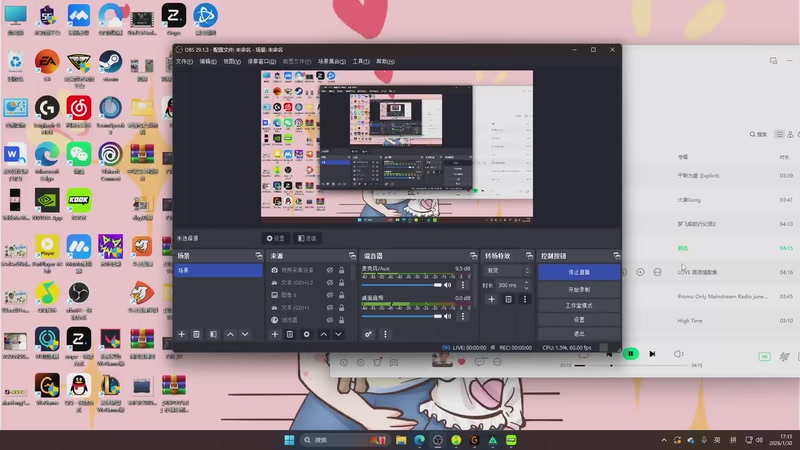800x450 pixels.
Task: Click 停止直播 stop streaming button
Action: [x=579, y=272]
